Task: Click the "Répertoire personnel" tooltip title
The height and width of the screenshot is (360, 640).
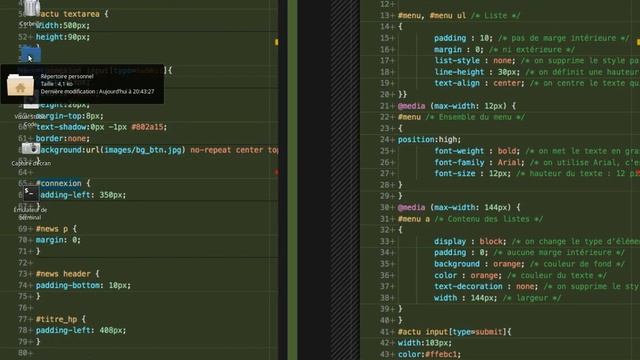Action: point(67,76)
